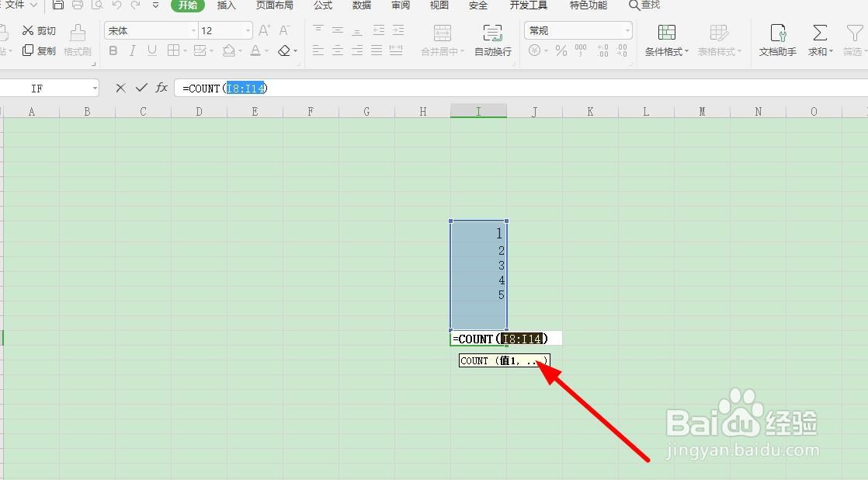Click the font color A icon
Viewport: 868px width, 480px height.
tap(255, 51)
